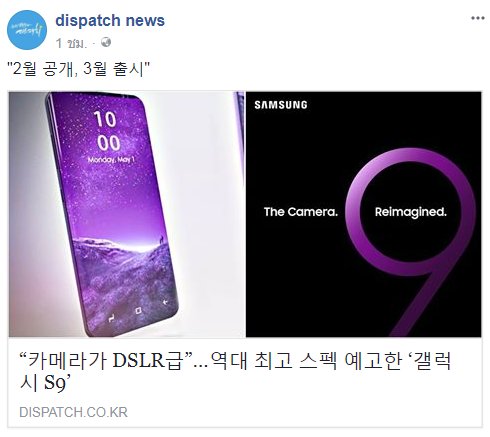Image resolution: width=490 pixels, height=437 pixels.
Task: Click the globe public privacy icon
Action: point(106,42)
